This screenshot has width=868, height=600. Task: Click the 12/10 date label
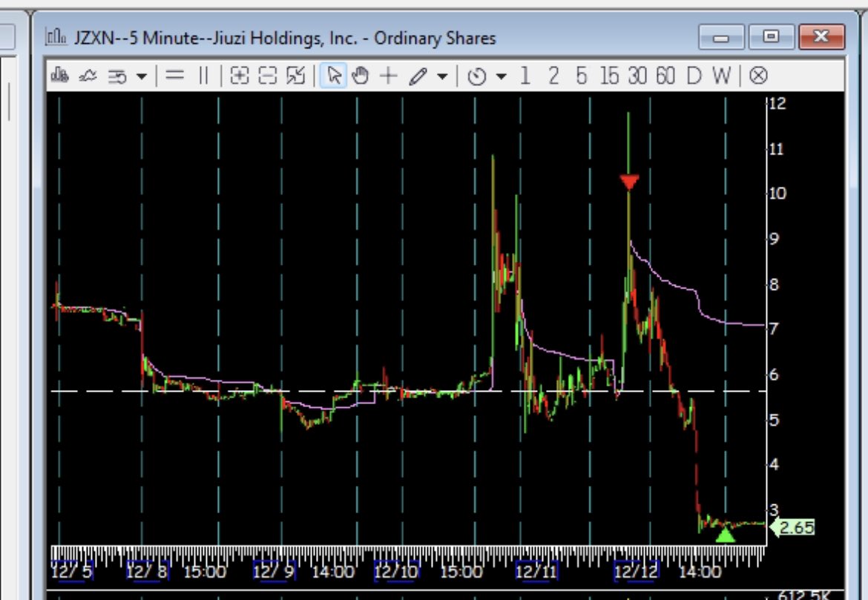(x=396, y=570)
